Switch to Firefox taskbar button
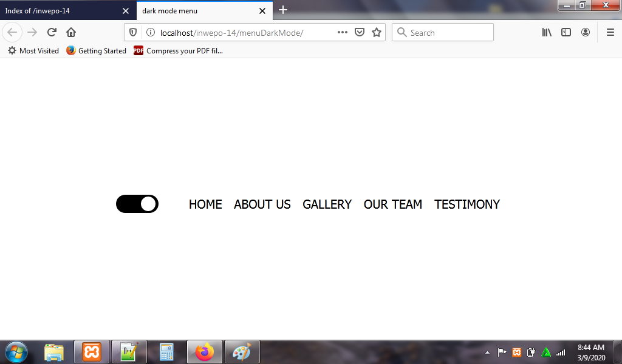 tap(205, 352)
